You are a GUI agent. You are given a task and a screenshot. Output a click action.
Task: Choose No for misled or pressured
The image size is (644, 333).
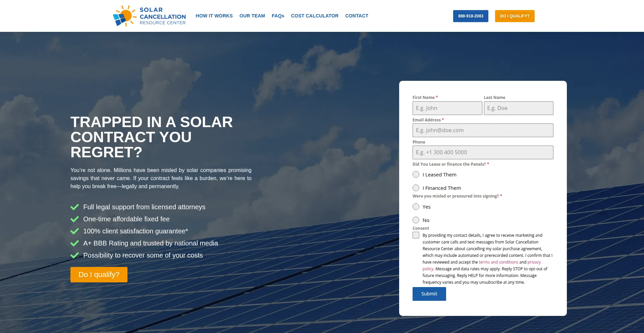[x=416, y=220]
